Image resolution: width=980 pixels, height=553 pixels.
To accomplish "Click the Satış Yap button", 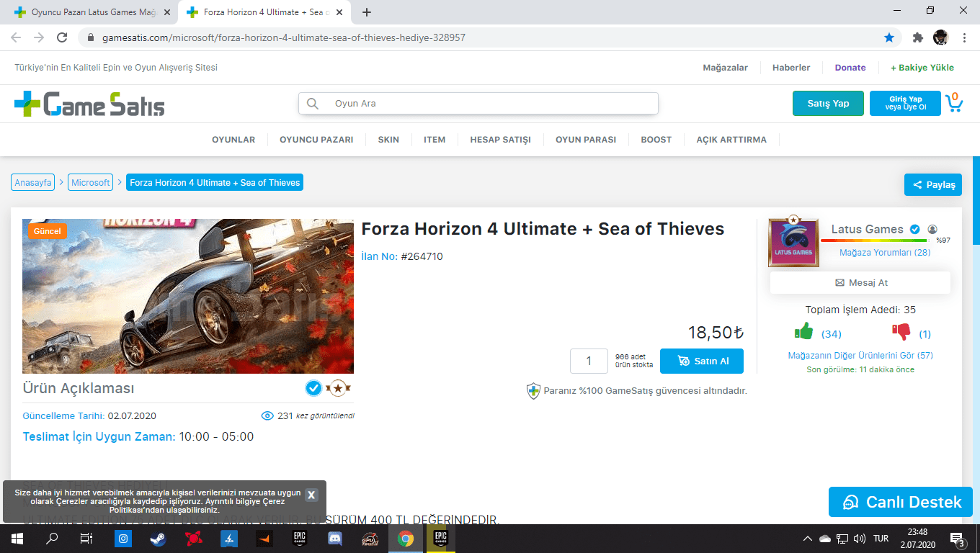I will 828,104.
